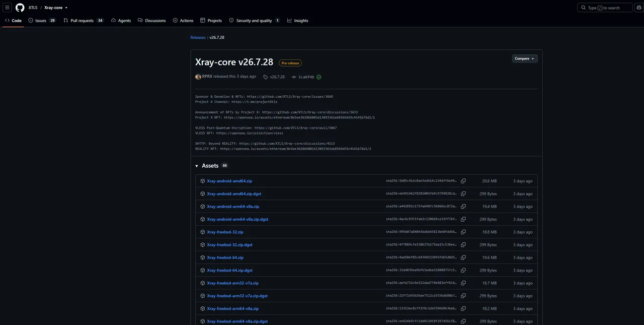Go to GitHub home via Octocat logo

click(20, 8)
